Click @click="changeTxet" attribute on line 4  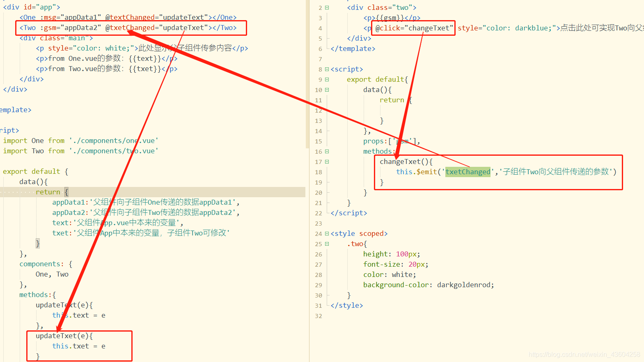pyautogui.click(x=414, y=28)
